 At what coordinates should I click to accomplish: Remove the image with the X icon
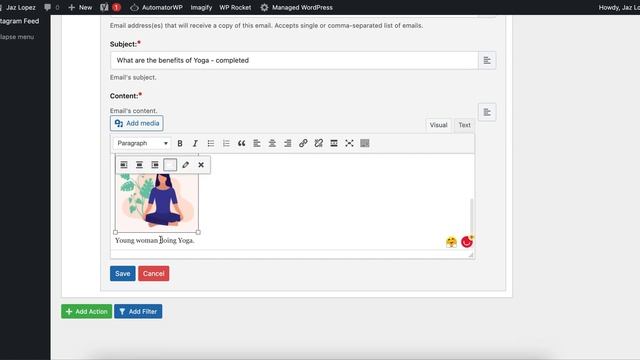201,165
